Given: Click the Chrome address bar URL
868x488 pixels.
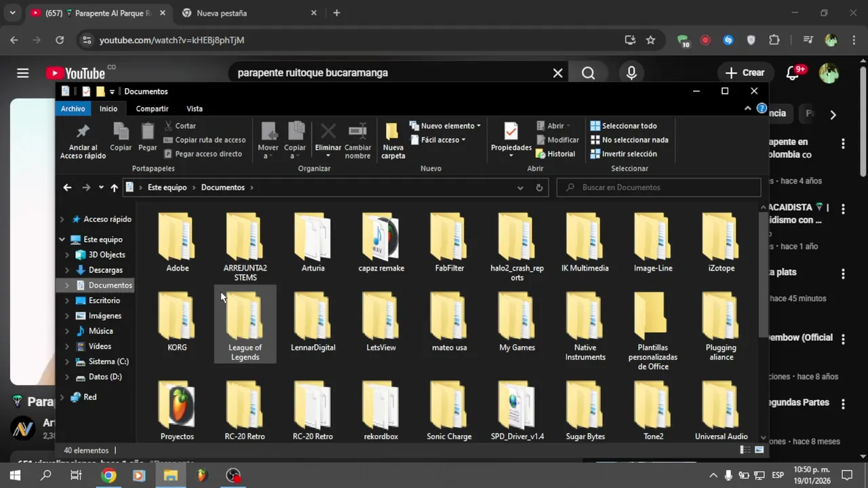Looking at the screenshot, I should (x=172, y=40).
